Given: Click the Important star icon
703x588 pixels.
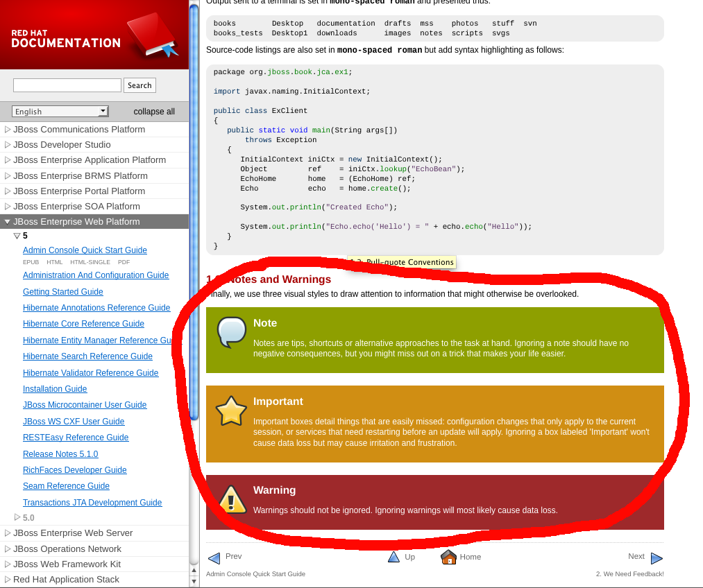Looking at the screenshot, I should (231, 411).
